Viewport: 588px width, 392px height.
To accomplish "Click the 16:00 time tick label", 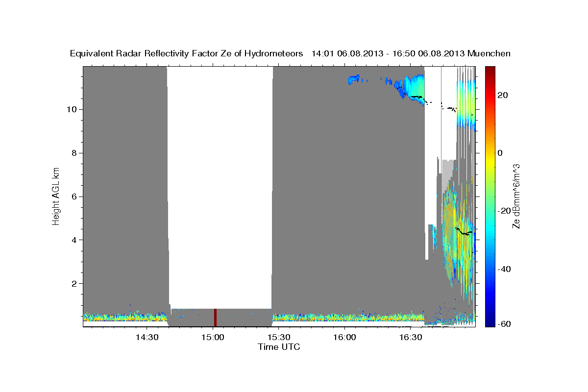I will [x=344, y=338].
